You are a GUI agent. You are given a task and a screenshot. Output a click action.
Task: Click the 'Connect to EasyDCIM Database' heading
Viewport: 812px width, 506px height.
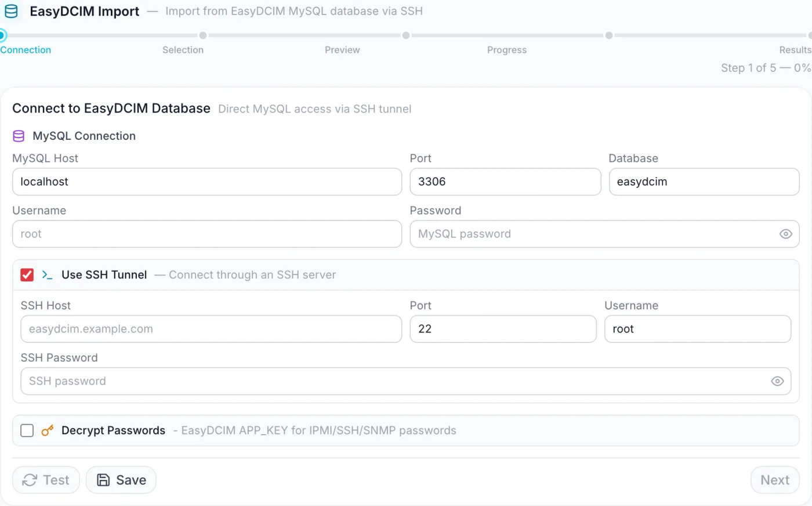111,109
